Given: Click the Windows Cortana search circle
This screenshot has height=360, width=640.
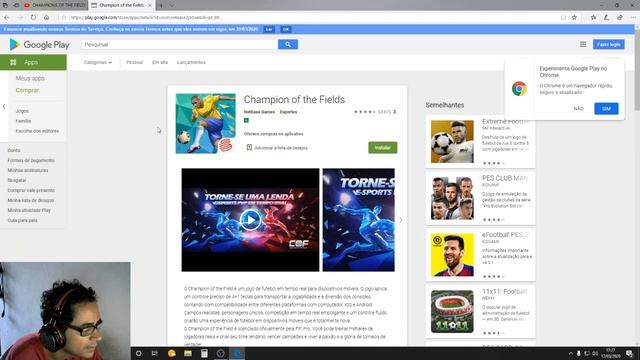Looking at the screenshot, I should [x=138, y=353].
